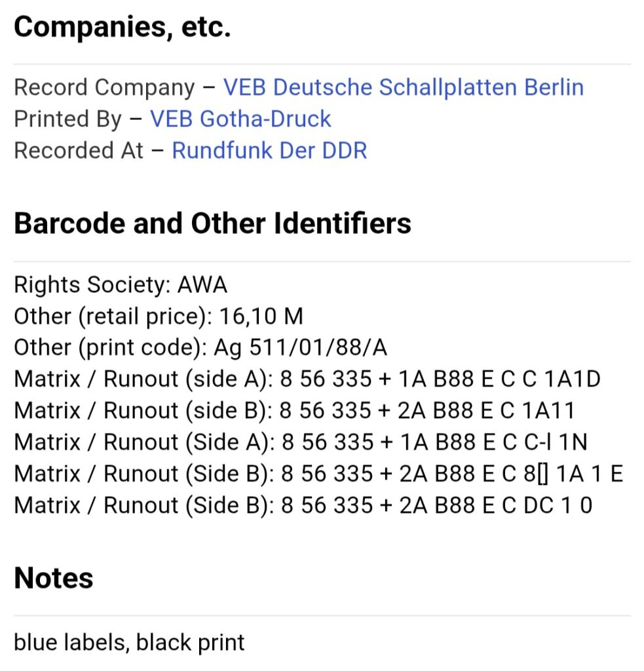Click the Record Company label text
This screenshot has height=671, width=644.
point(104,87)
